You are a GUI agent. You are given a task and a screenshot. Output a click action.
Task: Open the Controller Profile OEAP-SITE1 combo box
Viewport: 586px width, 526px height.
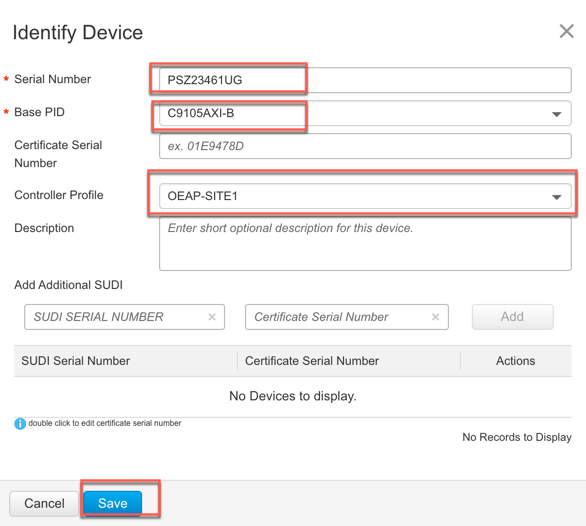pyautogui.click(x=365, y=196)
